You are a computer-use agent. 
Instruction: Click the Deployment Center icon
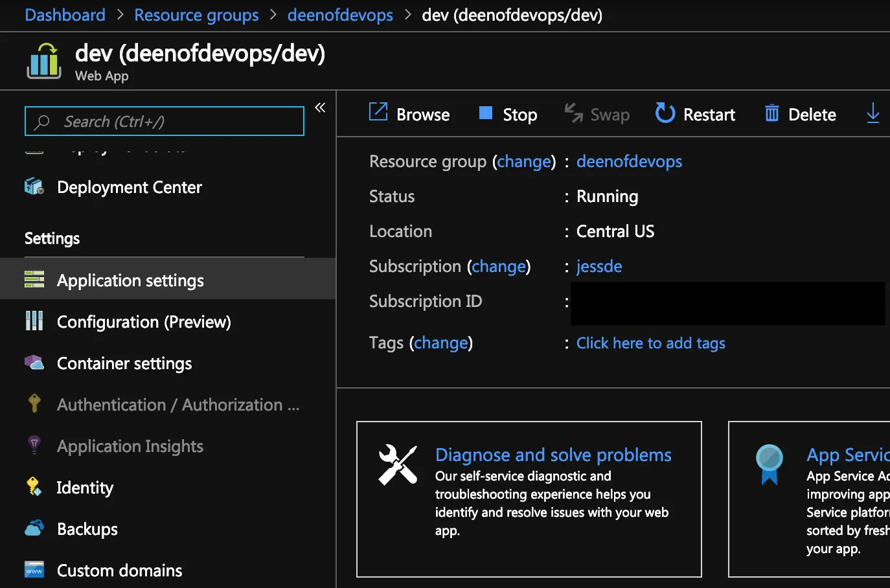pyautogui.click(x=34, y=187)
